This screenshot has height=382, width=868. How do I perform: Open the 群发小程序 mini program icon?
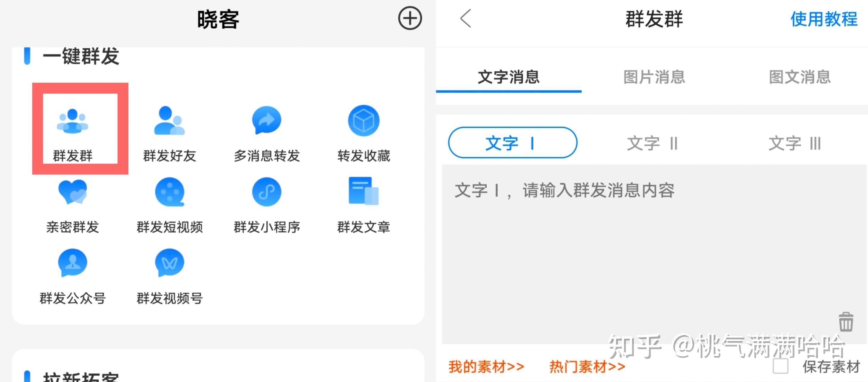coord(267,192)
